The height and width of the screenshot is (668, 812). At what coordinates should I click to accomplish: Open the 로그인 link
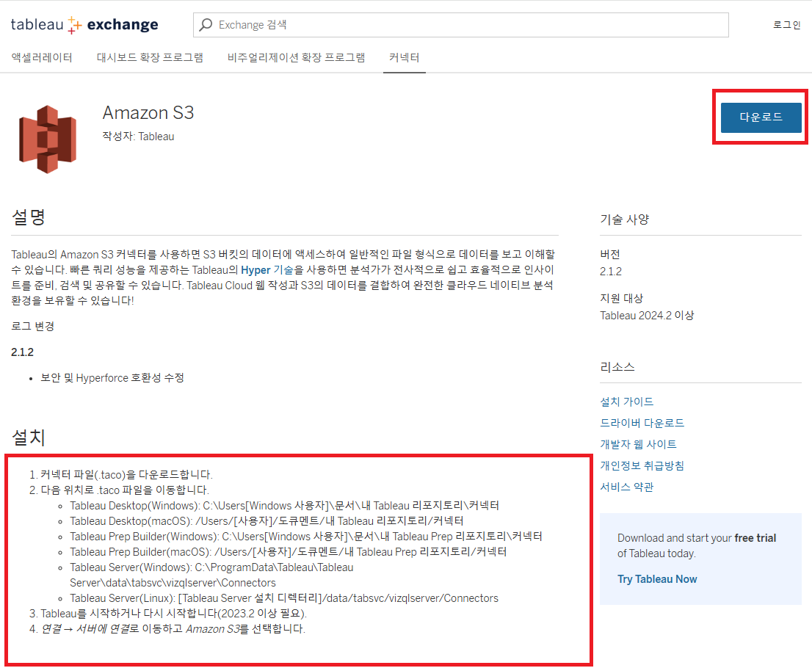pos(786,25)
